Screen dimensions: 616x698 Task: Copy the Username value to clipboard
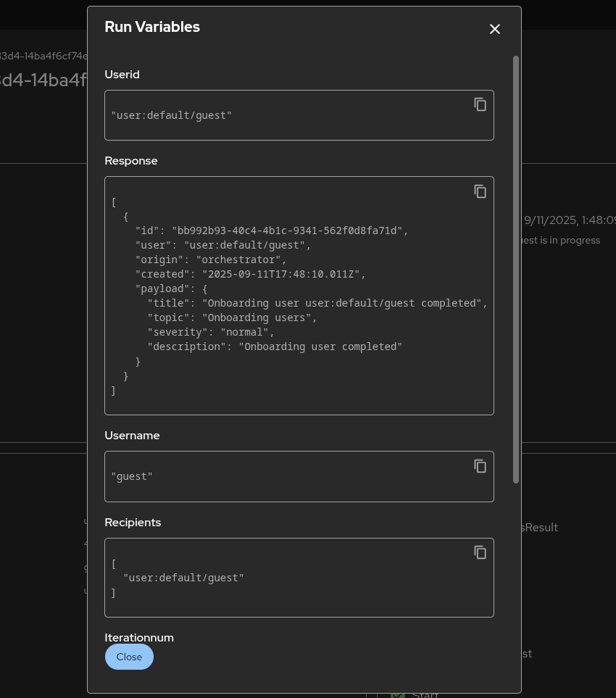click(x=480, y=466)
